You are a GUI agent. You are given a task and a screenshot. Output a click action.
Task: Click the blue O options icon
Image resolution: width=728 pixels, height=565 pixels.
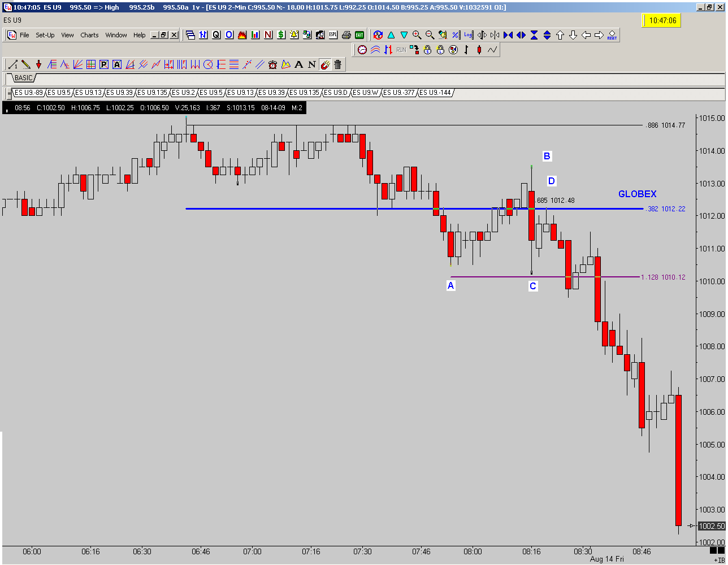pyautogui.click(x=229, y=35)
